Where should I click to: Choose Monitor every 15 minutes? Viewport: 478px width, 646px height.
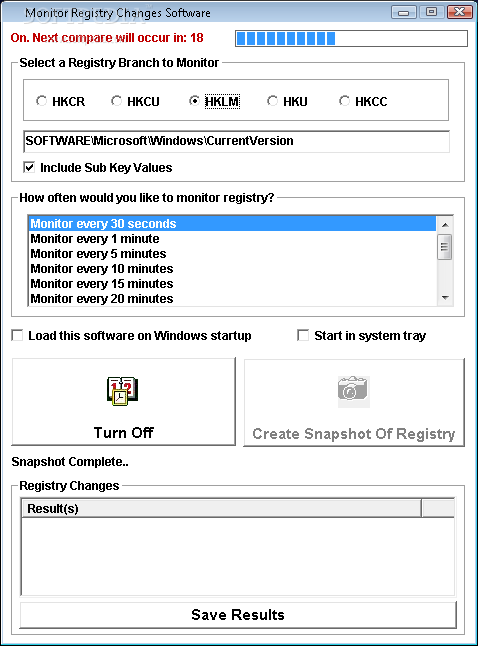[x=233, y=283]
